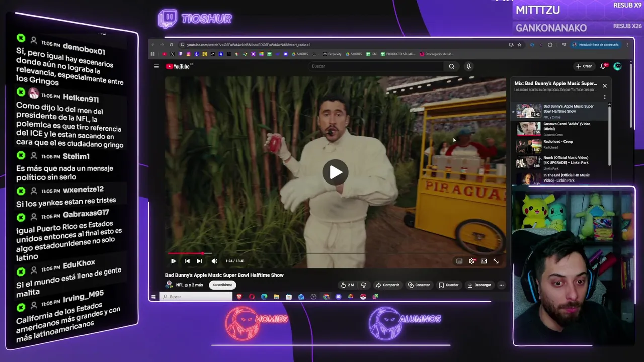Open Microsoft Store from the taskbar
This screenshot has width=644, height=362.
(289, 297)
